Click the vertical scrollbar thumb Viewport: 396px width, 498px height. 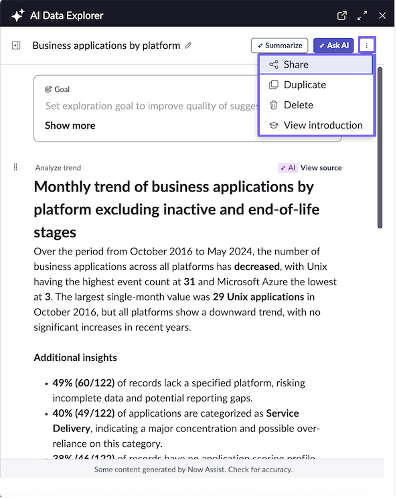click(380, 148)
